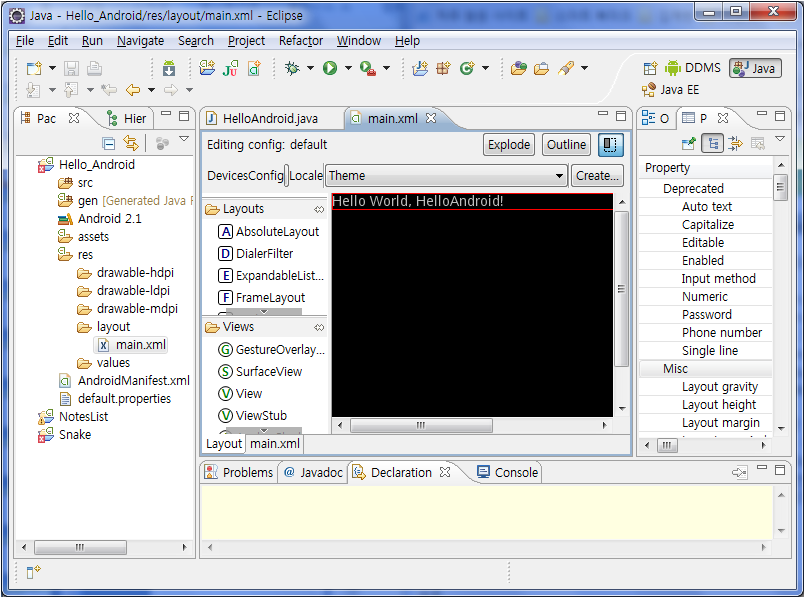The image size is (805, 598).
Task: Click the External Tools run icon
Action: pos(368,68)
